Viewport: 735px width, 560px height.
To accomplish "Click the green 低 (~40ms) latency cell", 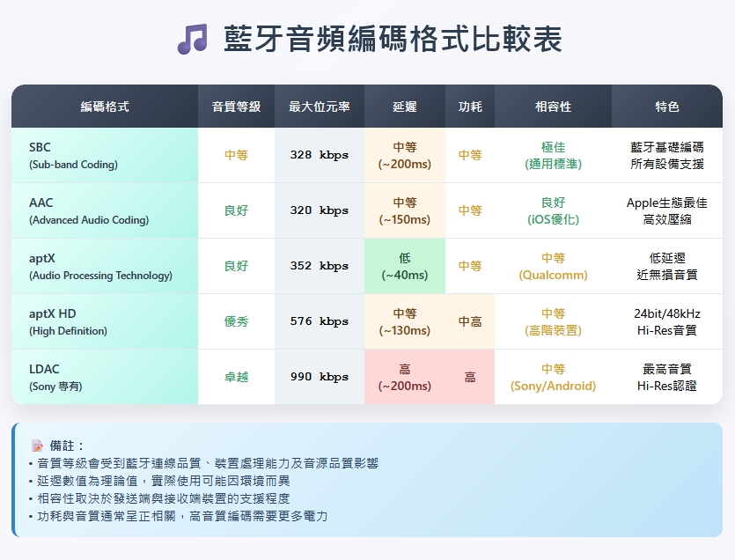I will tap(405, 266).
